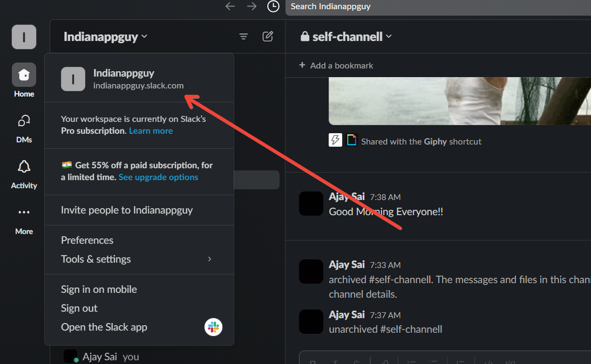Open Preferences from the menu
Image resolution: width=591 pixels, height=364 pixels.
[x=139, y=240]
